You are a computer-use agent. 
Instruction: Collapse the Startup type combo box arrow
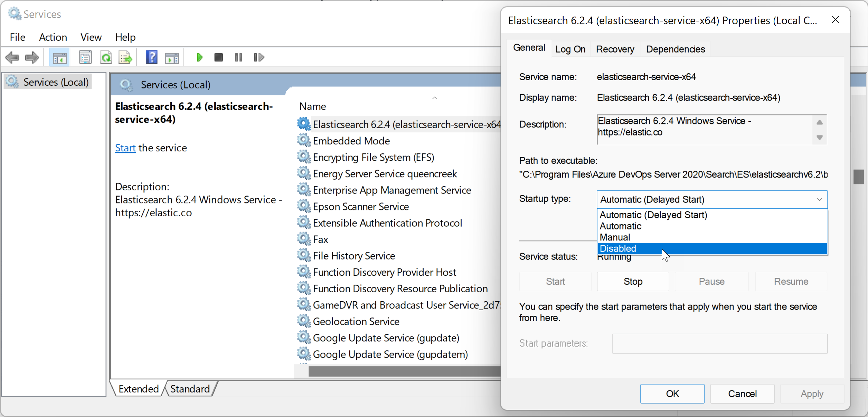pos(819,199)
